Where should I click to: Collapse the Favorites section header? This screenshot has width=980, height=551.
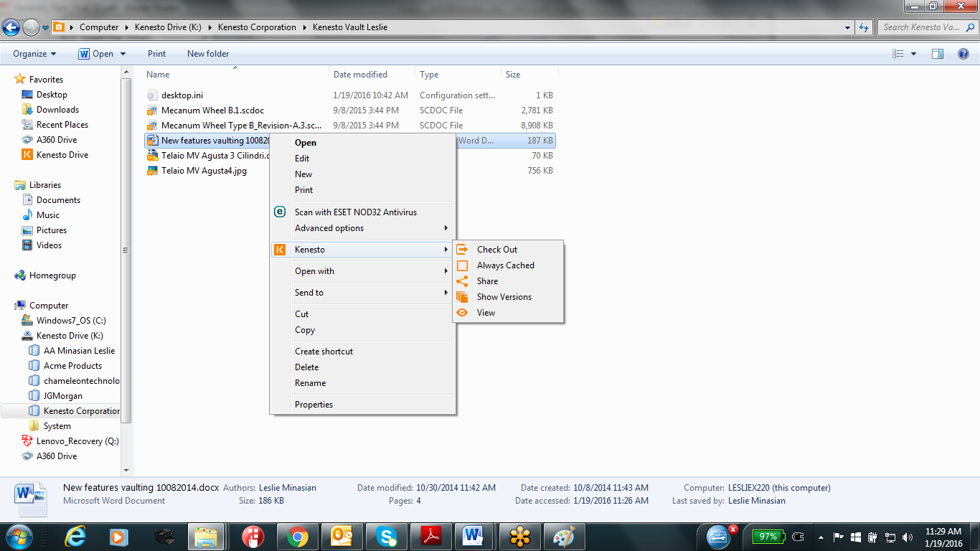pyautogui.click(x=46, y=80)
